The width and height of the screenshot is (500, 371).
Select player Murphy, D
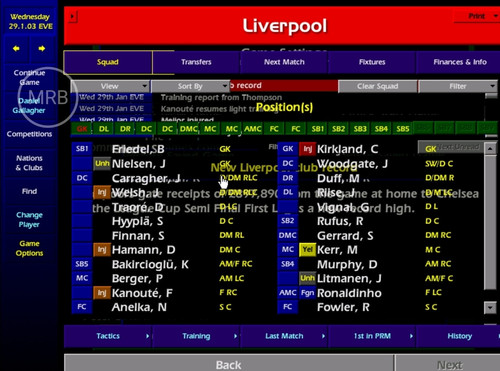pos(347,264)
